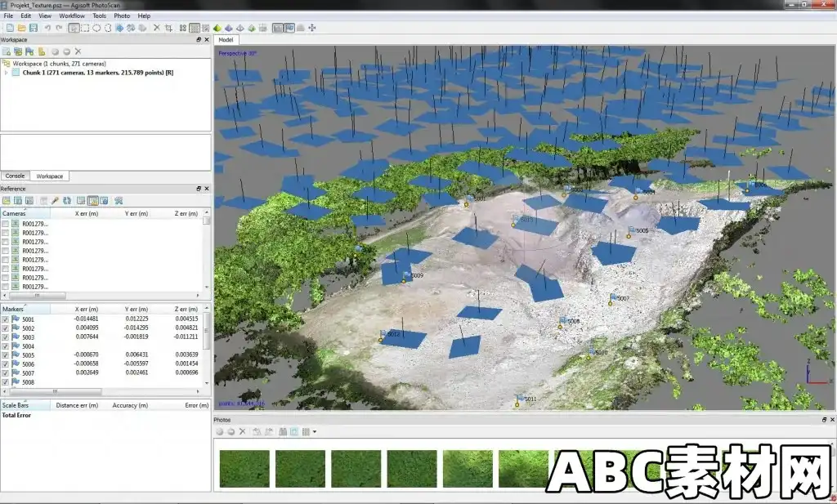Open the Import reference data icon

tap(7, 200)
